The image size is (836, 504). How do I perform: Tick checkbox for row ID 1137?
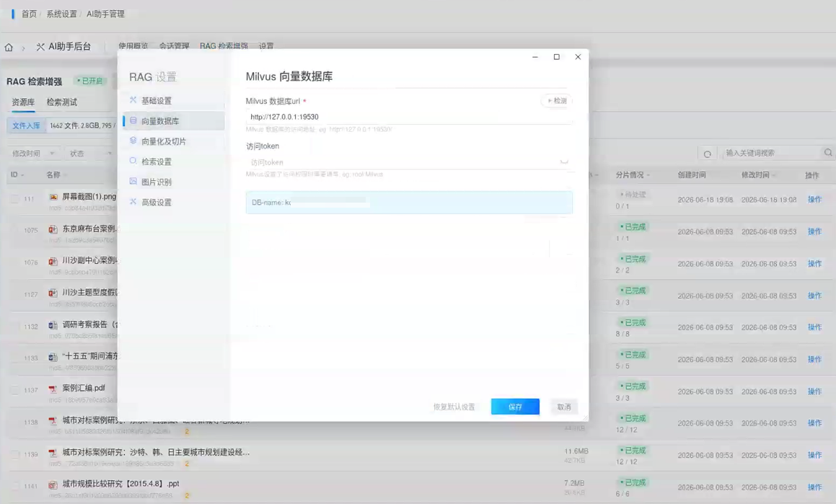(x=15, y=391)
